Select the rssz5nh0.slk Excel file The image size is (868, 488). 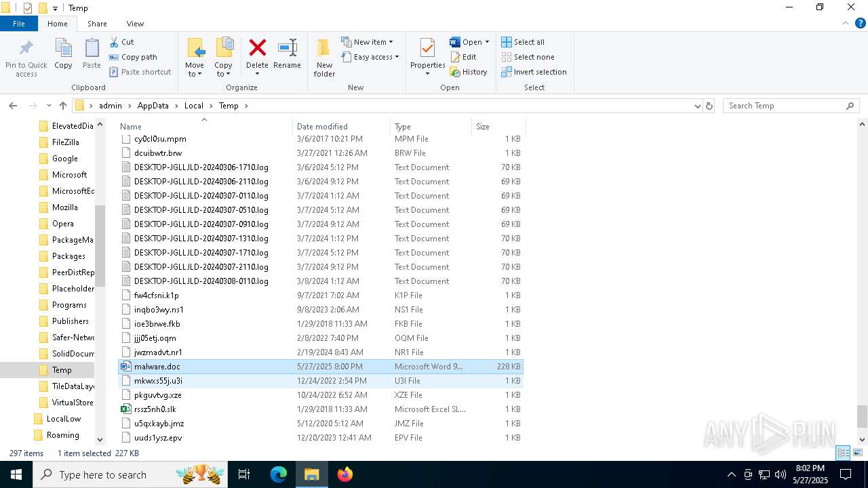point(320,409)
